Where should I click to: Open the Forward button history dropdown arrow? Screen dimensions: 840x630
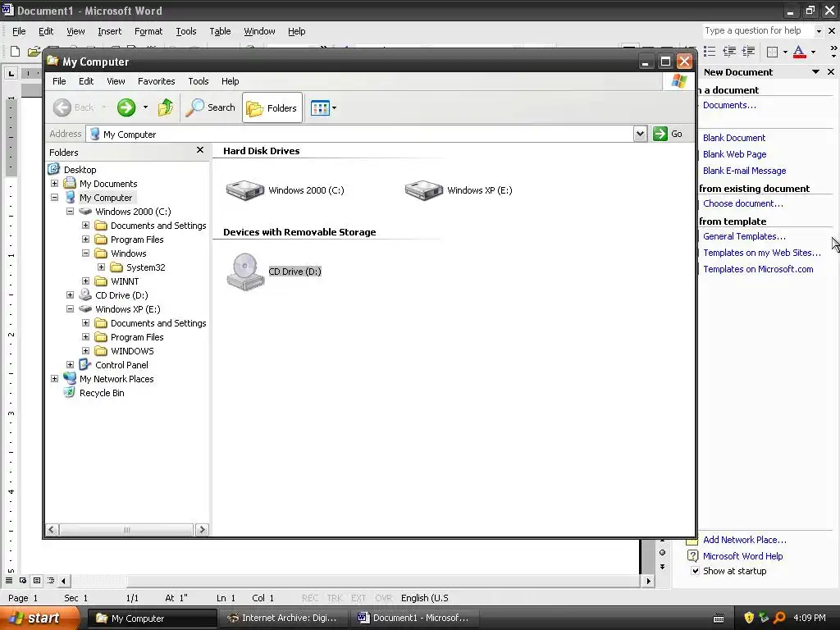coord(145,107)
